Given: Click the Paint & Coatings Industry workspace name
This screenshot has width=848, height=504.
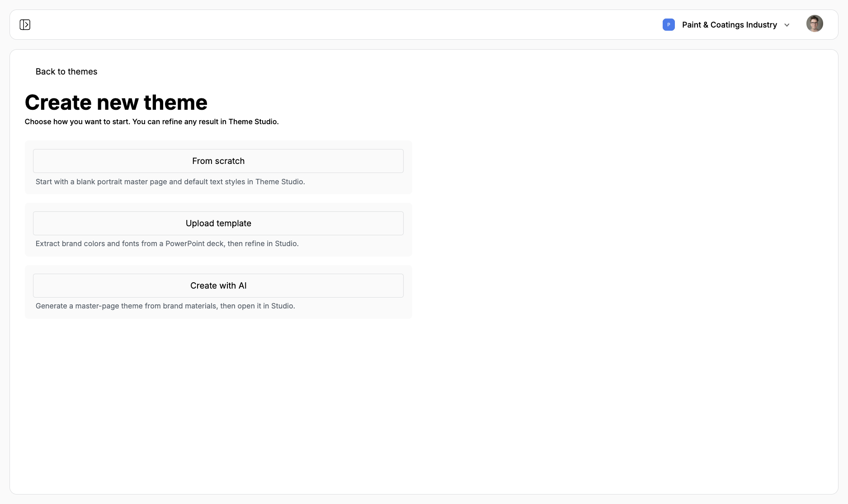Looking at the screenshot, I should click(730, 25).
